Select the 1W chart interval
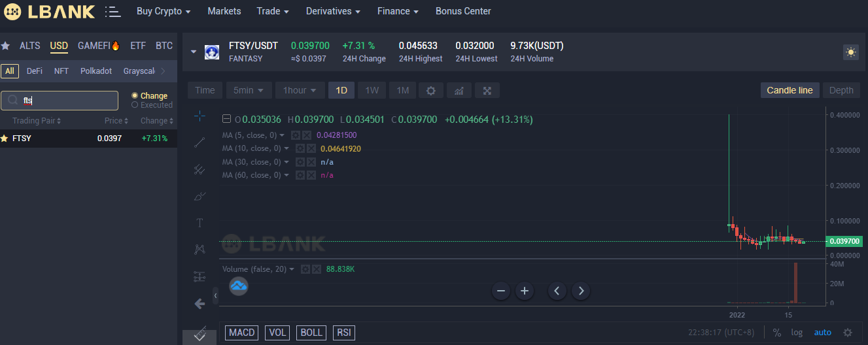The height and width of the screenshot is (345, 868). point(372,90)
